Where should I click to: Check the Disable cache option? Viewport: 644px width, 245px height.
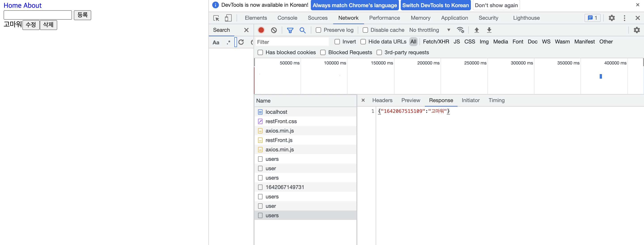(365, 30)
